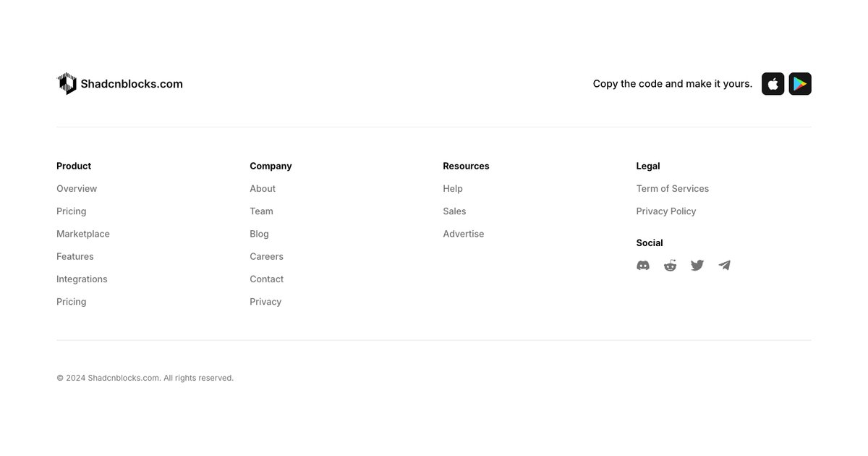Image resolution: width=868 pixels, height=456 pixels.
Task: Click the Shadcnblocks logo icon
Action: (67, 83)
